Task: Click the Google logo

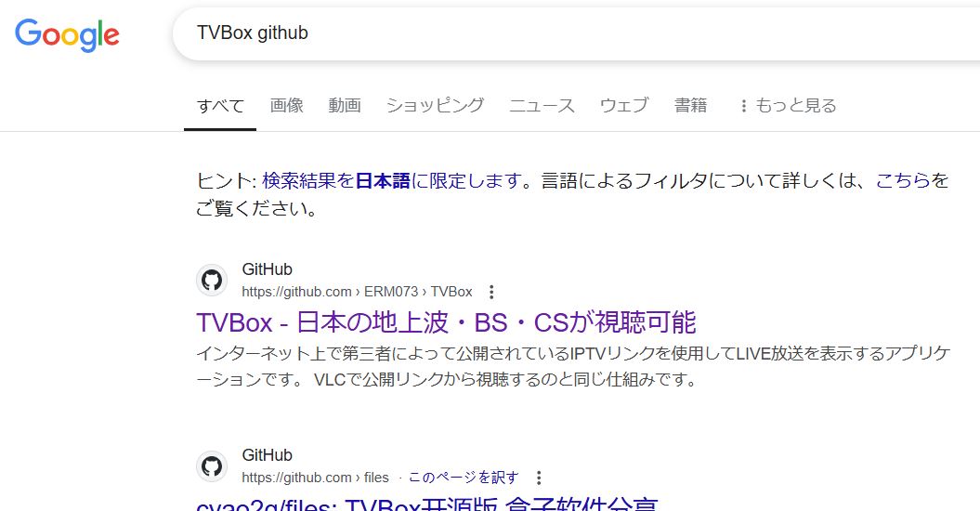Action: (x=67, y=34)
